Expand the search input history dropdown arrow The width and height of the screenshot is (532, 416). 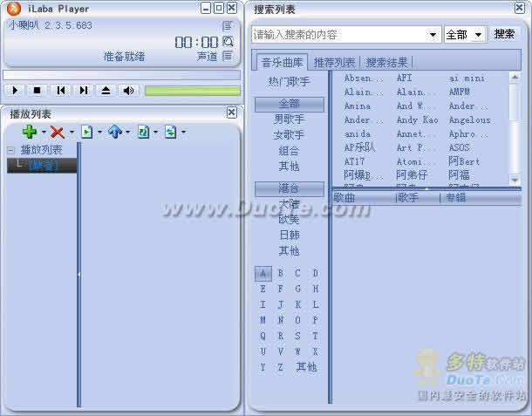click(434, 35)
